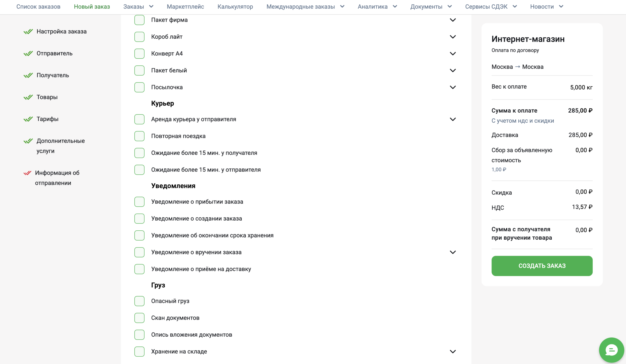Open the chat support bubble icon
The width and height of the screenshot is (626, 364).
coord(611,350)
